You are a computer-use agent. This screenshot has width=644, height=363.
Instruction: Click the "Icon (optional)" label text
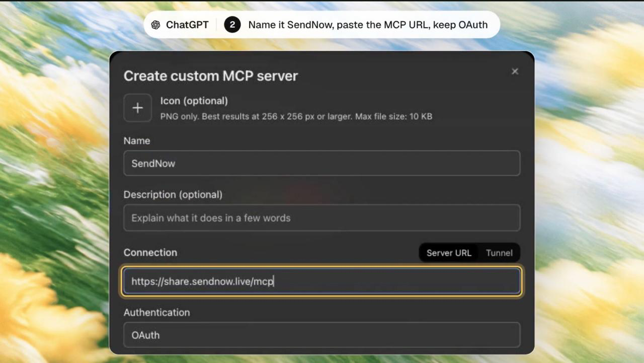point(194,101)
